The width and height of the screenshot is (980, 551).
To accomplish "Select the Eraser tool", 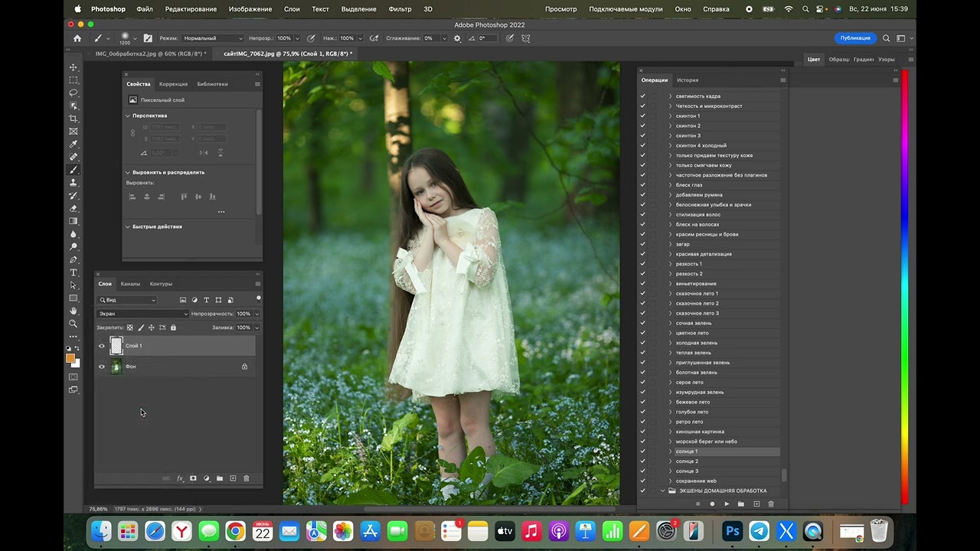I will pos(73,208).
